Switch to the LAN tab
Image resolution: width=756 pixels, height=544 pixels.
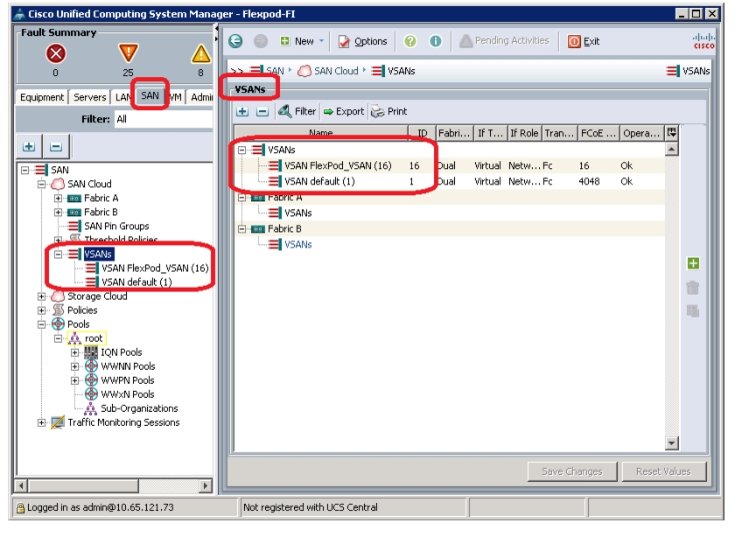click(122, 97)
